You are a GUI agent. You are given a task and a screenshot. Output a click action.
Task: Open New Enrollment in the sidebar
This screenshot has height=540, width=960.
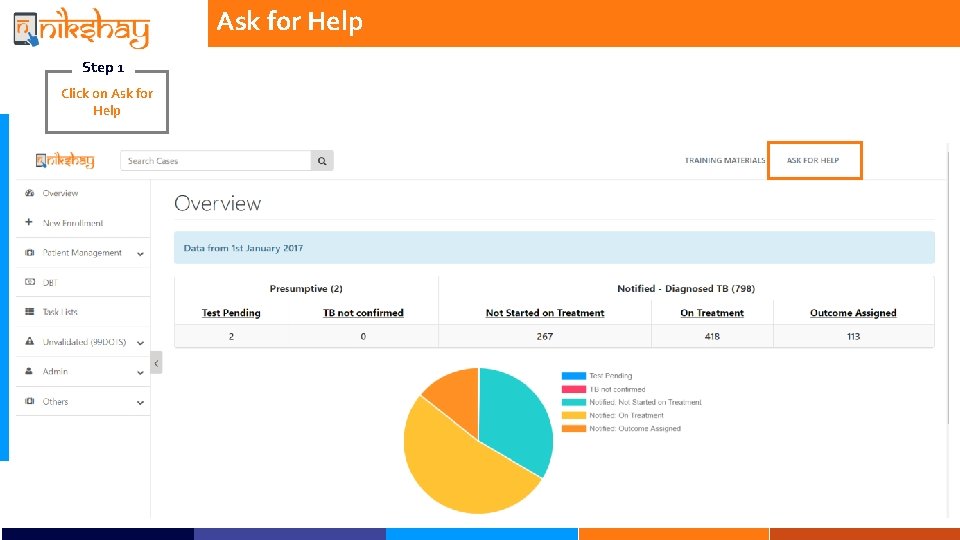point(73,223)
